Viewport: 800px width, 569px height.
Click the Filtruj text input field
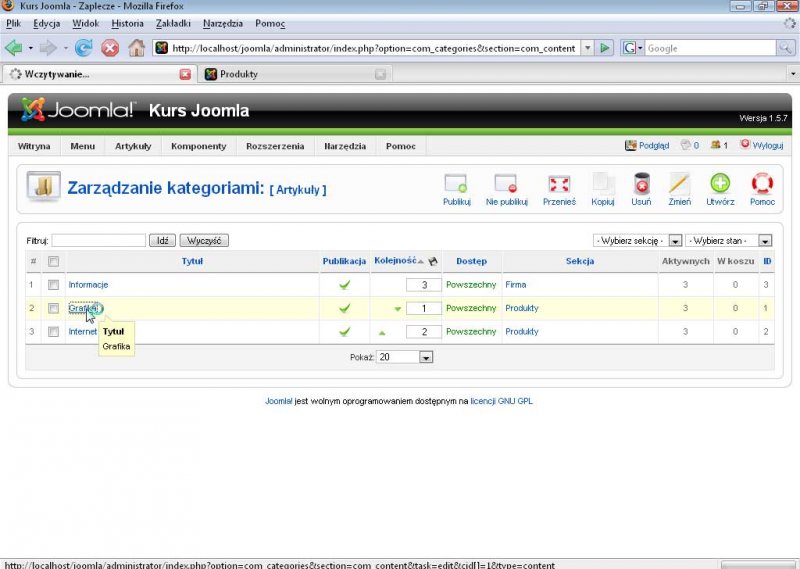click(98, 241)
